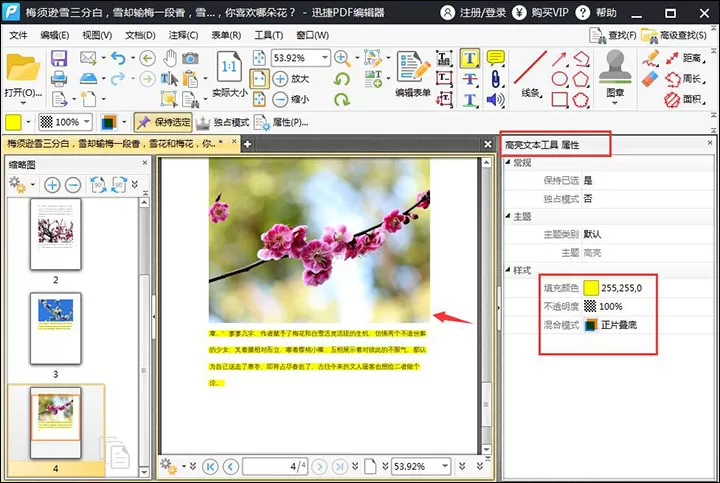Toggle Exclusive Mode (独占模式) button

point(222,122)
